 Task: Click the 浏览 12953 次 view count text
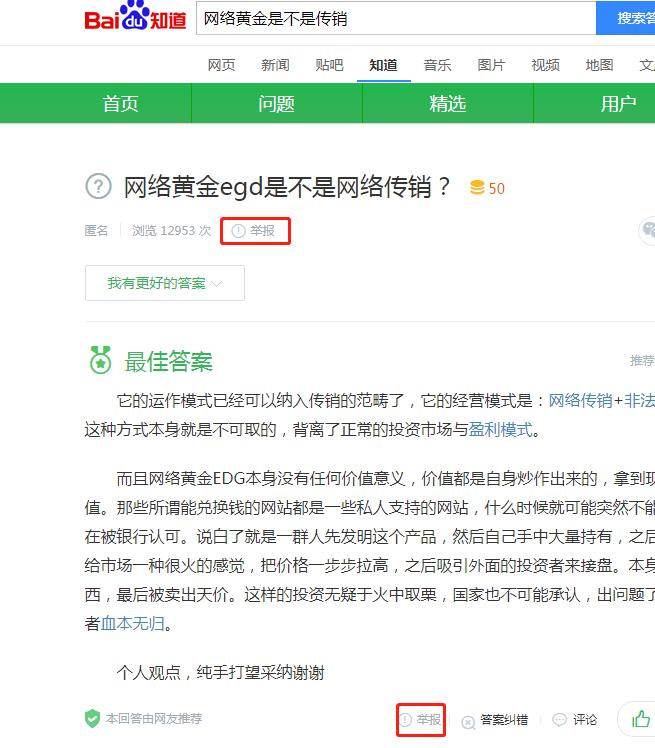tap(172, 231)
